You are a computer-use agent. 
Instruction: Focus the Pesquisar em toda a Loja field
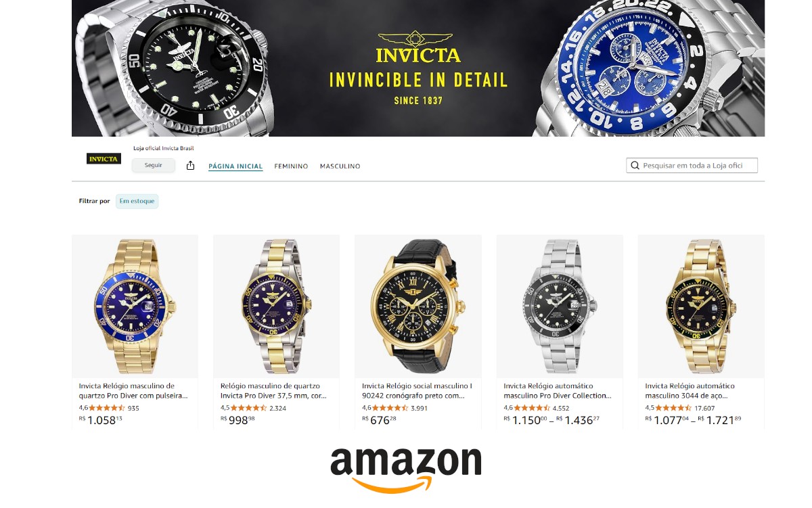pyautogui.click(x=692, y=166)
